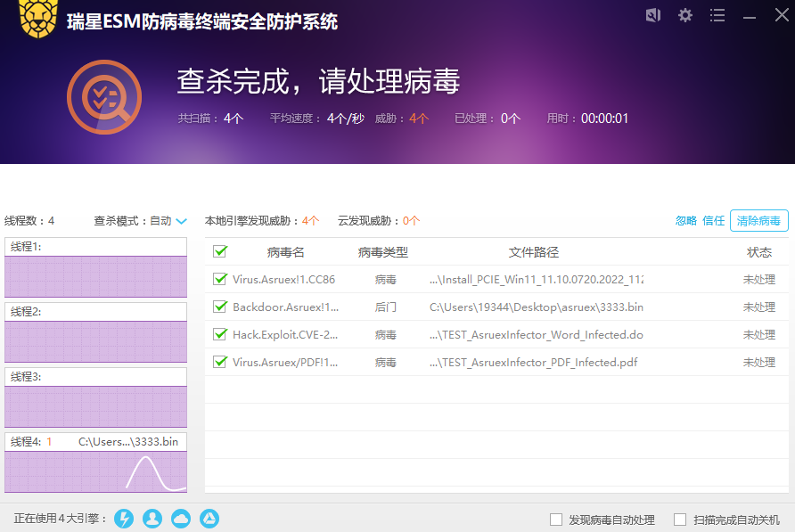The image size is (795, 532).
Task: Open the list menu icon in title bar
Action: tap(717, 15)
